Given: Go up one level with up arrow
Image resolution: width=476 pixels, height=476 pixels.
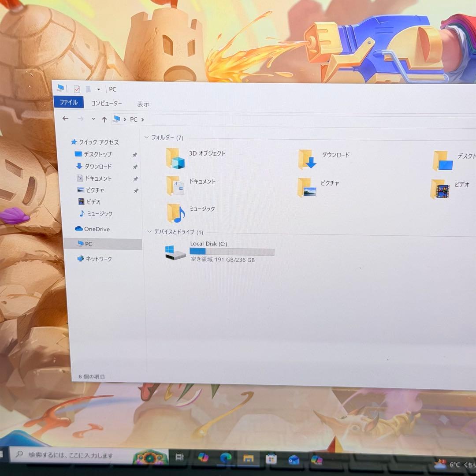Looking at the screenshot, I should point(104,119).
